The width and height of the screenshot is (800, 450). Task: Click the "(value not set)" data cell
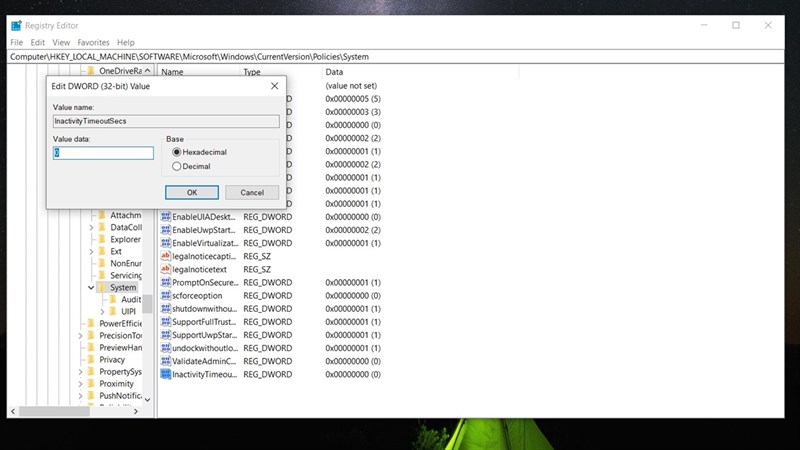(351, 86)
